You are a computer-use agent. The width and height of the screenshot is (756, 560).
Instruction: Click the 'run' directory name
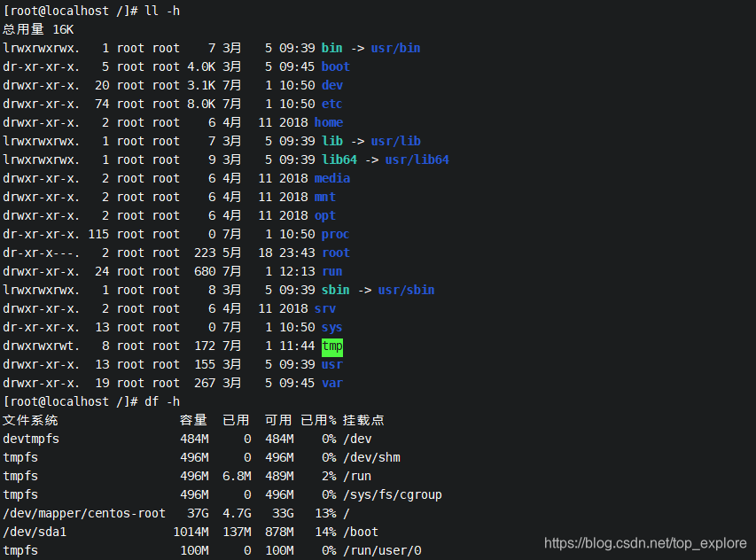click(x=332, y=272)
